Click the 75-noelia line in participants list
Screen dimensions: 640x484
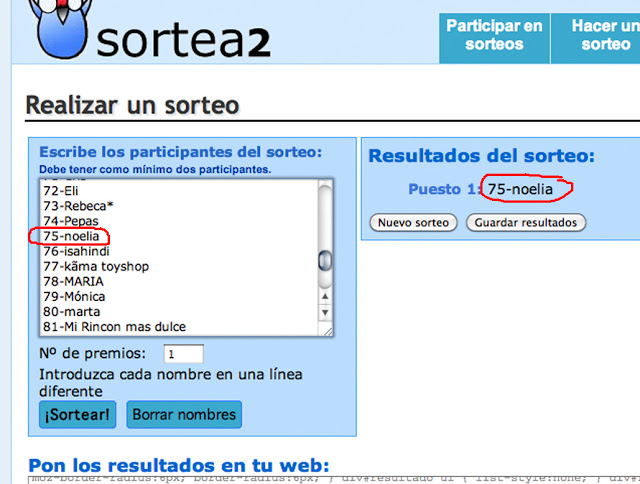point(75,236)
